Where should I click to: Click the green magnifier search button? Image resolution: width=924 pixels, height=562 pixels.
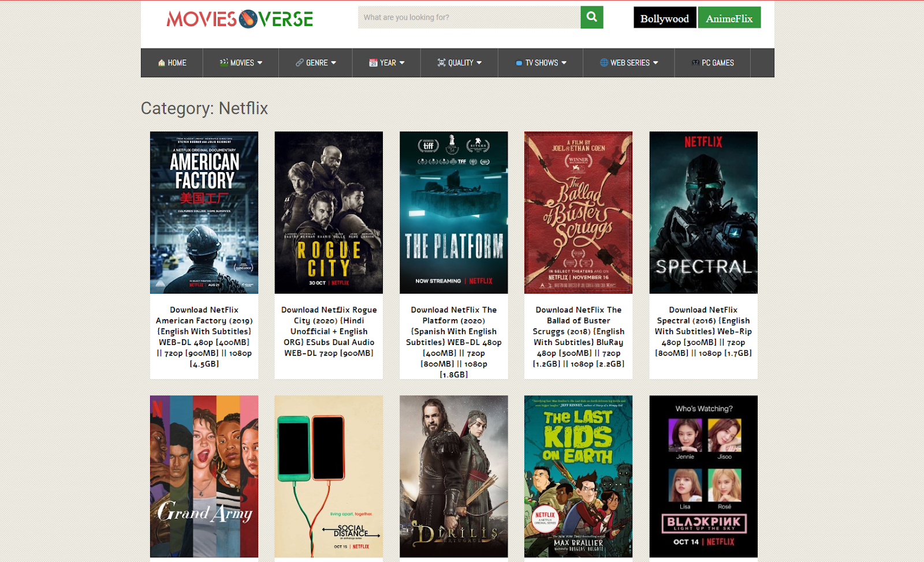tap(591, 17)
